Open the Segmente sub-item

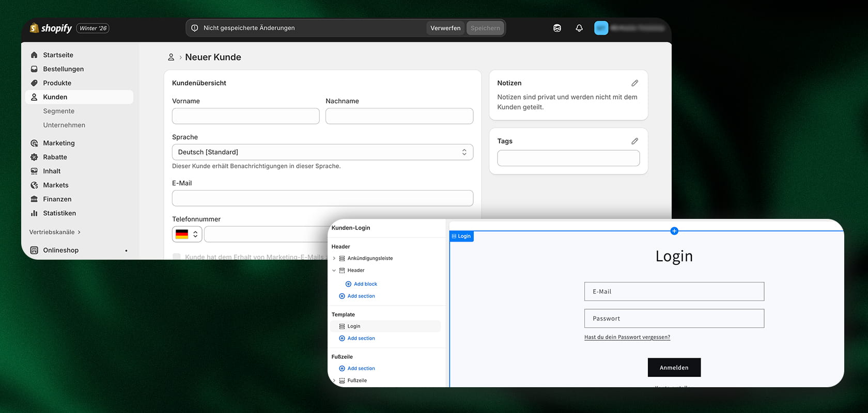[x=59, y=111]
